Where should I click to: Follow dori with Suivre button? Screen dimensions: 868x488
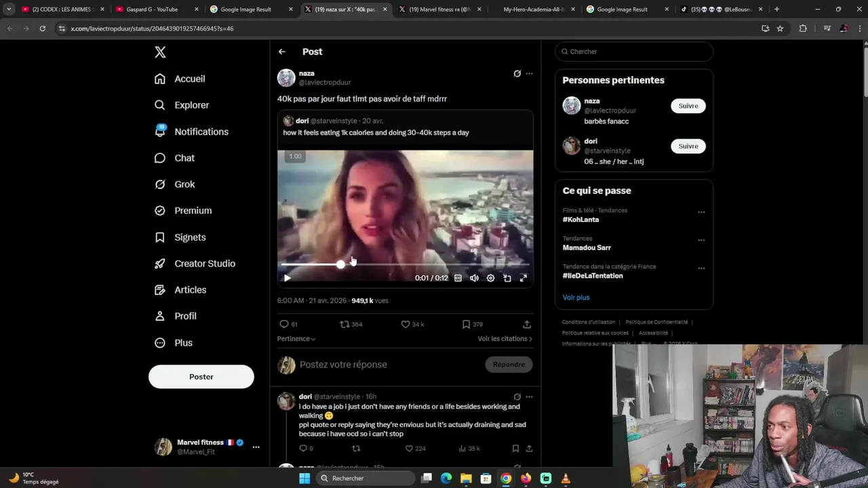688,146
